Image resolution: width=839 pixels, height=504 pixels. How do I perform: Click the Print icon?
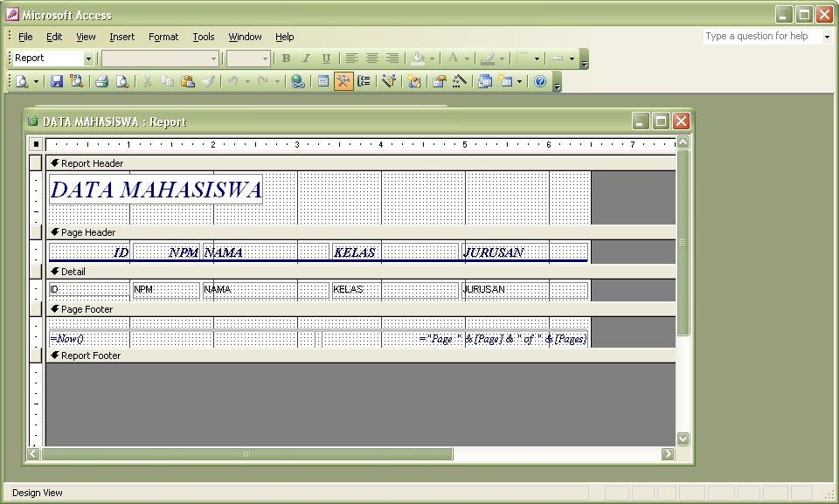pyautogui.click(x=101, y=81)
